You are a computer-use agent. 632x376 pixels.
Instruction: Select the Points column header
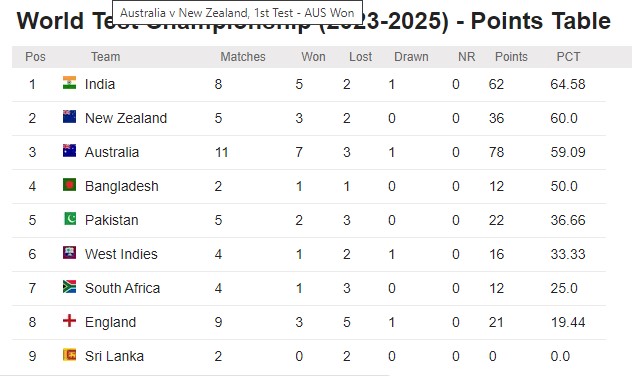tap(511, 57)
